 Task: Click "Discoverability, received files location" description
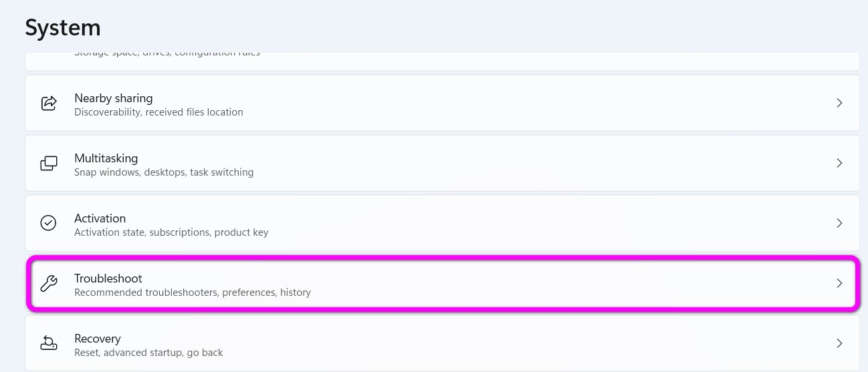coord(158,112)
